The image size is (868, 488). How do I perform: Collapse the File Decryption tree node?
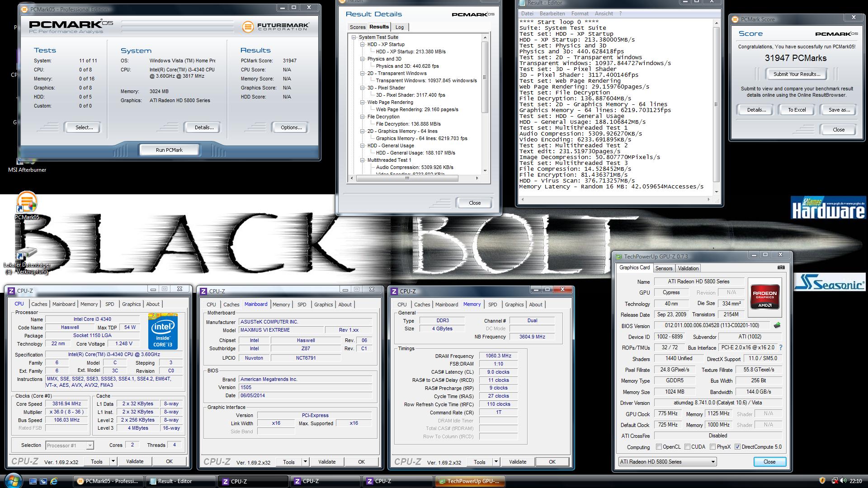[x=362, y=117]
